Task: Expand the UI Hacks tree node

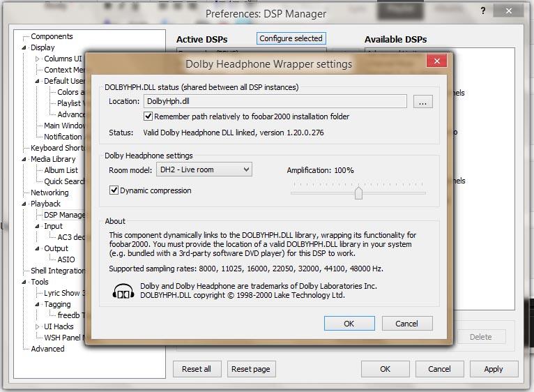Action: [37, 326]
